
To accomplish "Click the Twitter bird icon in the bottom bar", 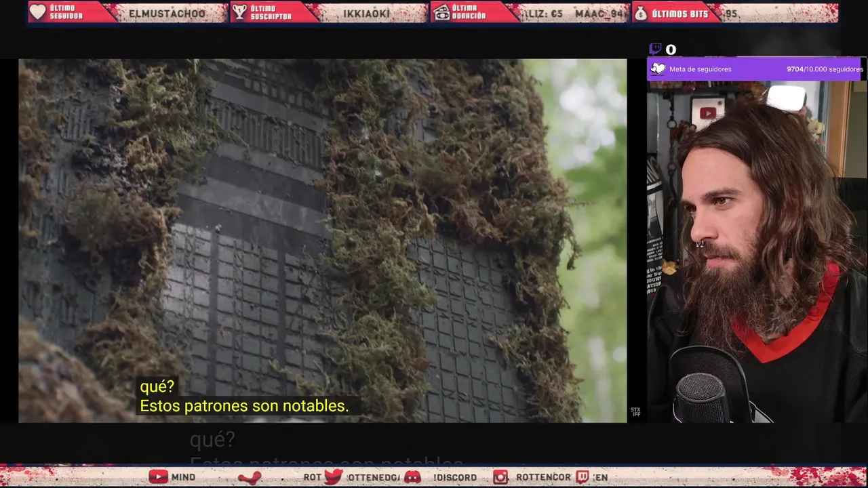I will coord(333,477).
